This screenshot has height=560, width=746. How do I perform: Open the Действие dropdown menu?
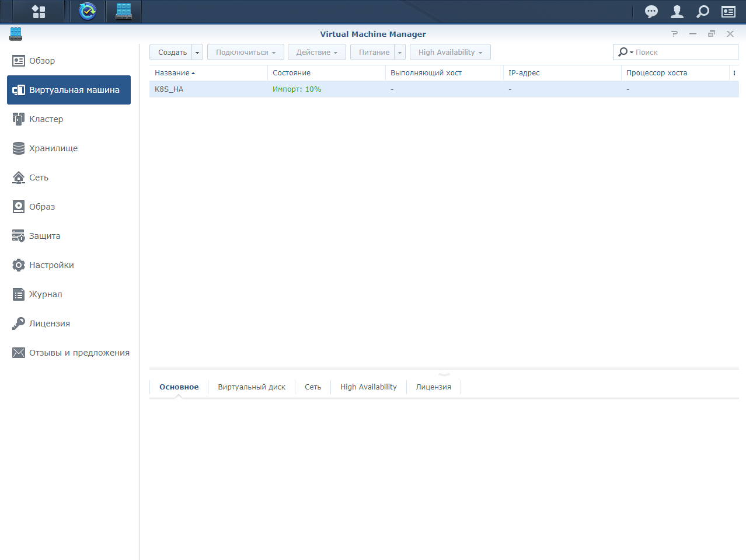tap(317, 52)
